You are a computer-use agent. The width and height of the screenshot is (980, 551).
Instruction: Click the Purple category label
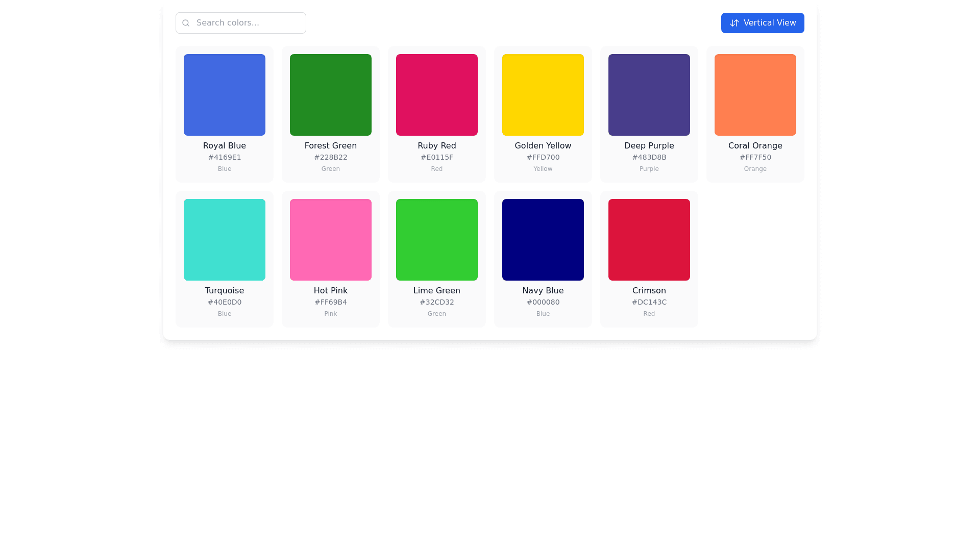(x=649, y=169)
